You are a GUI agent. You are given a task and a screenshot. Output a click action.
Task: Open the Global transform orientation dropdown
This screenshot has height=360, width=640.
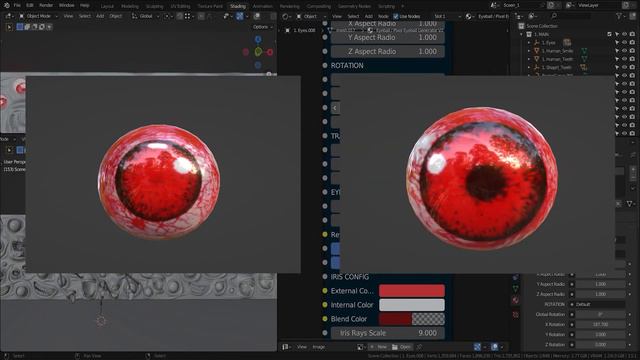click(x=146, y=16)
